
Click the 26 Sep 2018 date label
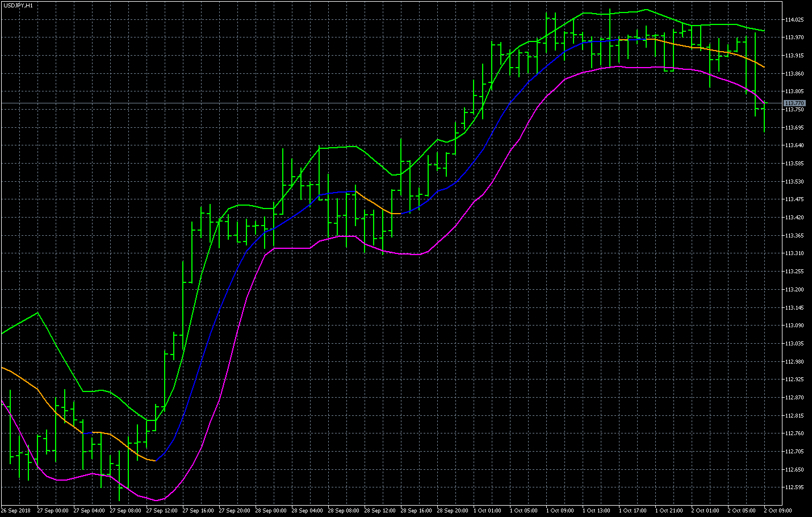coord(16,511)
